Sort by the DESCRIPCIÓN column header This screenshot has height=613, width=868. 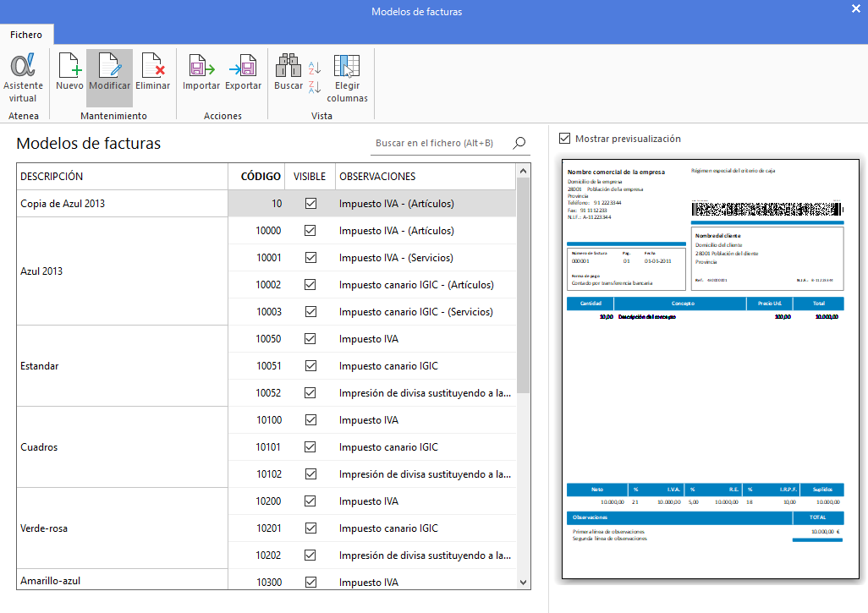pyautogui.click(x=123, y=177)
